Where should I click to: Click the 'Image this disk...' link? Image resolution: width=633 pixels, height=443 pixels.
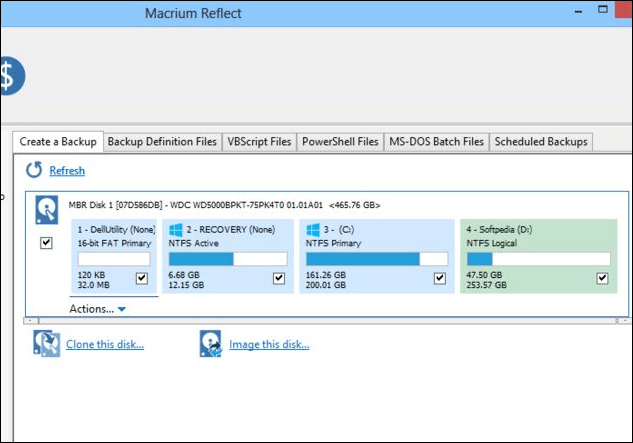(x=269, y=345)
